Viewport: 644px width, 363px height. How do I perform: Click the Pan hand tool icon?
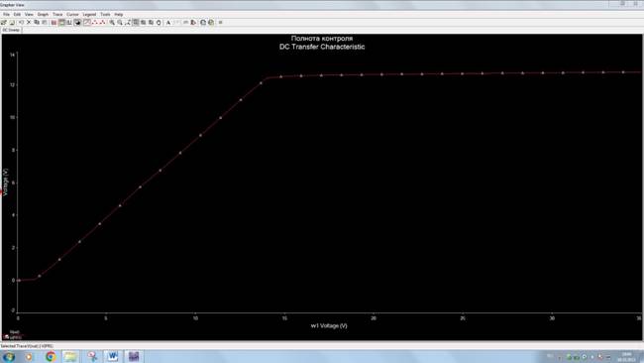pos(159,23)
